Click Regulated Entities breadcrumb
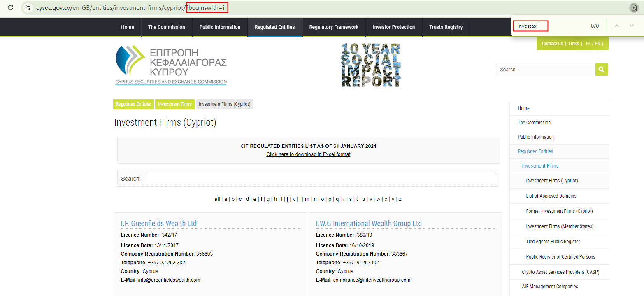Image resolution: width=644 pixels, height=296 pixels. pyautogui.click(x=133, y=104)
